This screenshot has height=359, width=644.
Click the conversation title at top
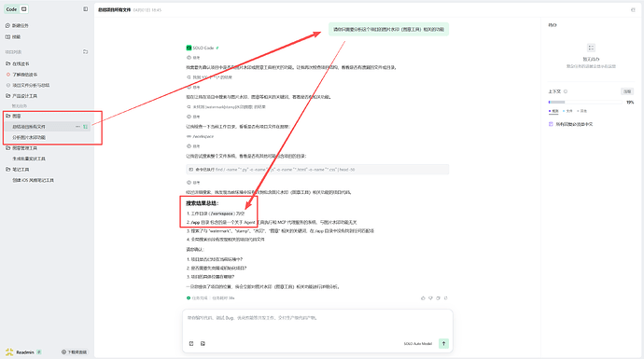coord(114,10)
